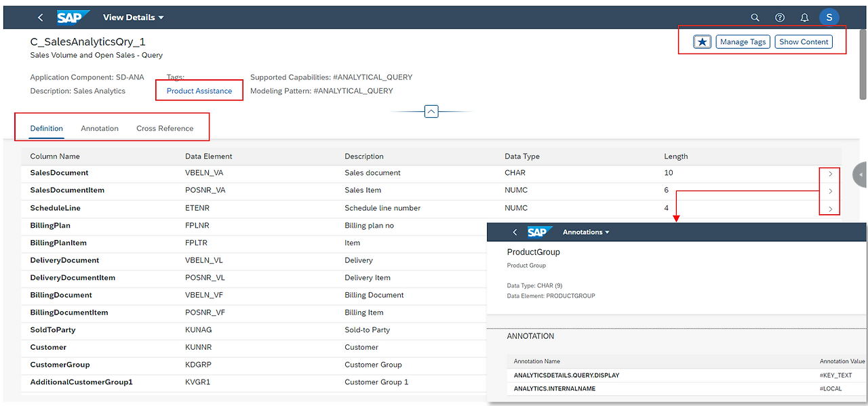Click the Length column header
Image resolution: width=868 pixels, height=406 pixels.
(x=676, y=157)
